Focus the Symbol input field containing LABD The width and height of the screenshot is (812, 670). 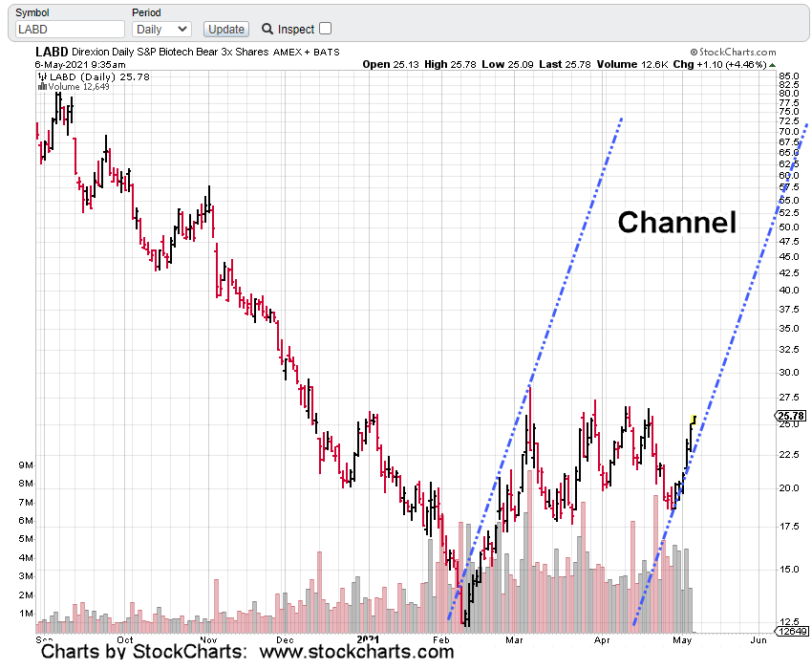[71, 30]
